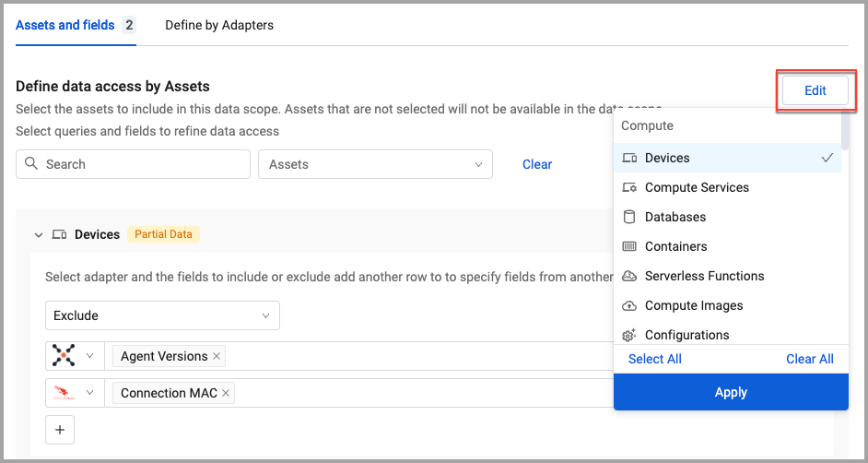This screenshot has height=463, width=868.
Task: Focus the Search input field
Action: (x=134, y=164)
